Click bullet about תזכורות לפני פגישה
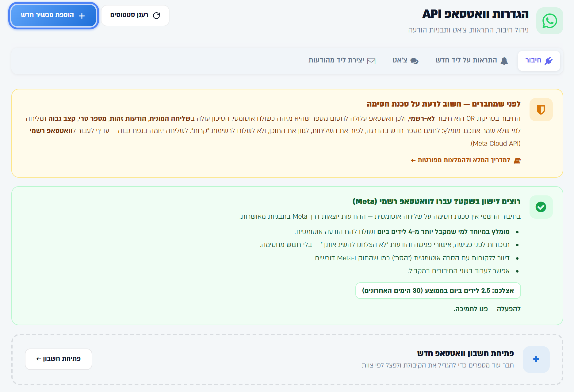 [x=385, y=245]
